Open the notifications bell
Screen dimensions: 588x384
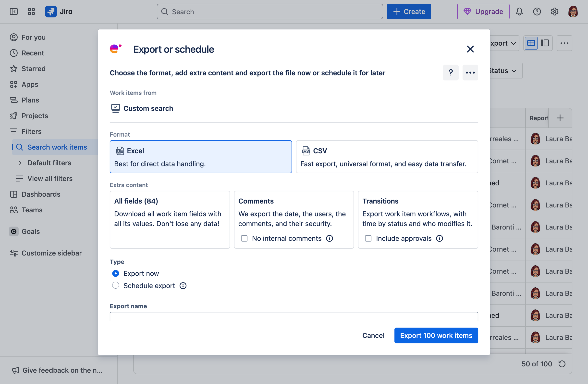tap(519, 12)
